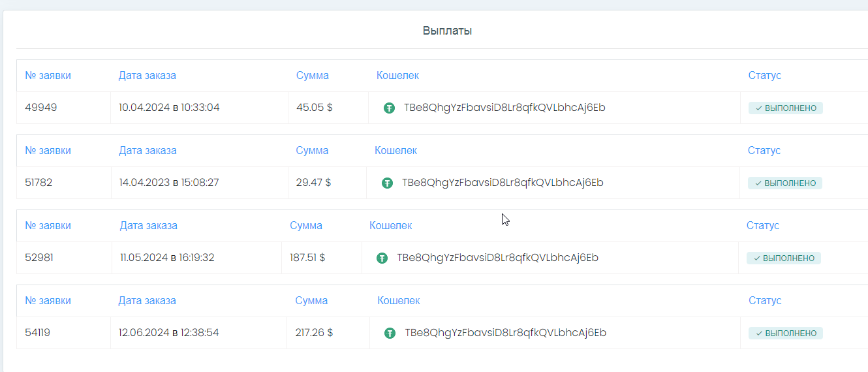Click the Дата заказа header above 14.04.2023
The height and width of the screenshot is (372, 868).
tap(147, 150)
